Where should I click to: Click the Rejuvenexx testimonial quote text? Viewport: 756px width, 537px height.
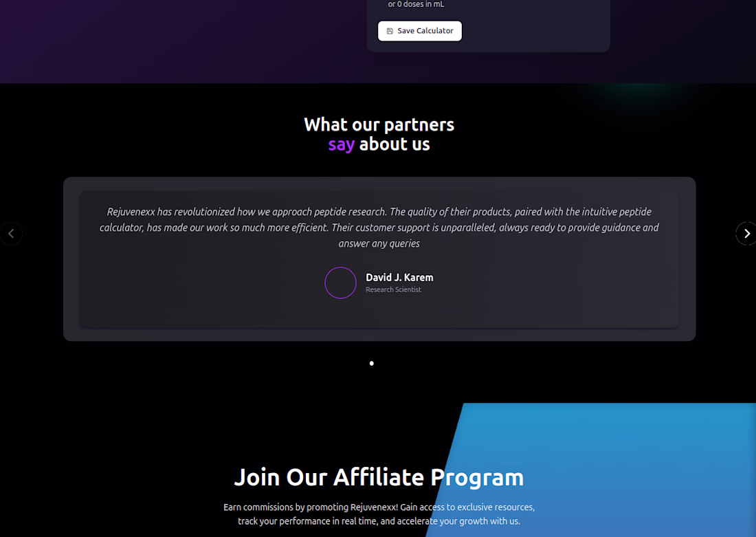pyautogui.click(x=379, y=228)
